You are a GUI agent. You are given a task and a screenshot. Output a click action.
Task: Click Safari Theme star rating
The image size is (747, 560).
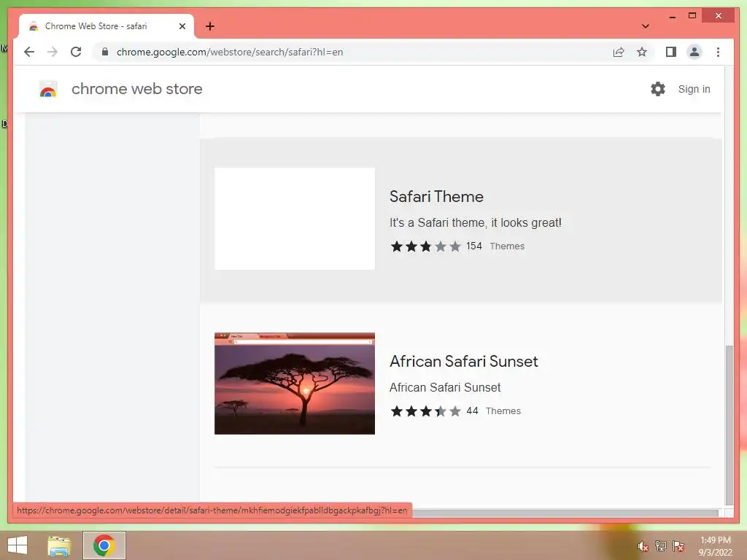click(425, 246)
